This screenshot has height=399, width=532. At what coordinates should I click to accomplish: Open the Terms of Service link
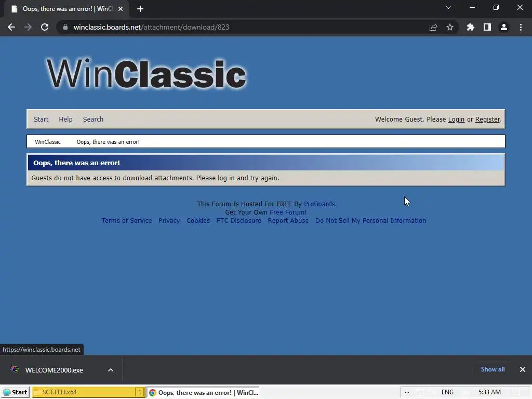pyautogui.click(x=127, y=220)
